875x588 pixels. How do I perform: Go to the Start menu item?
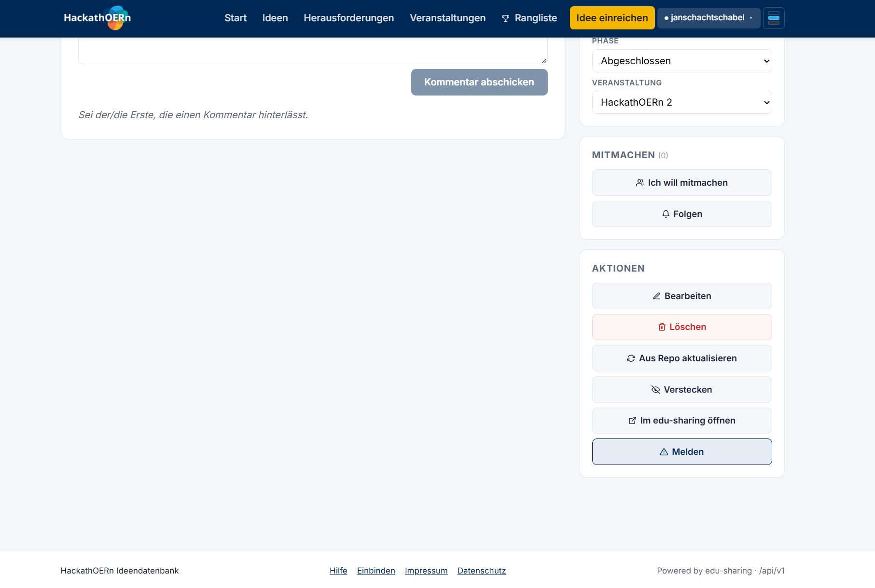236,18
